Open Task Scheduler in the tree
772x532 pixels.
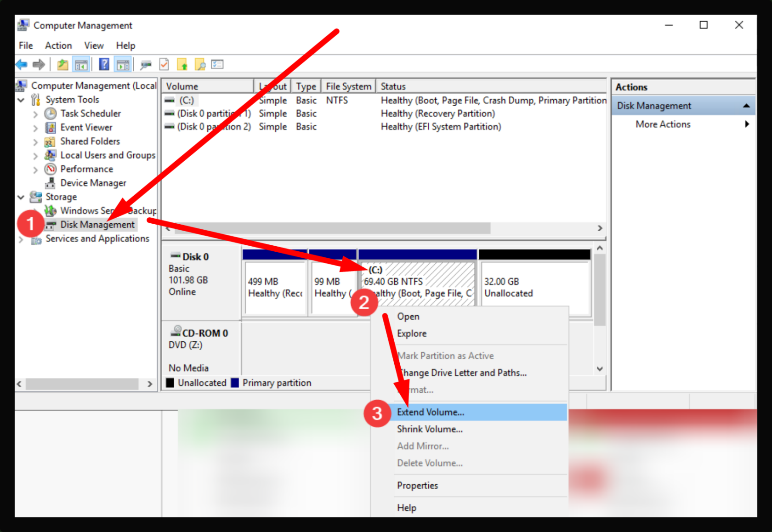(x=90, y=113)
